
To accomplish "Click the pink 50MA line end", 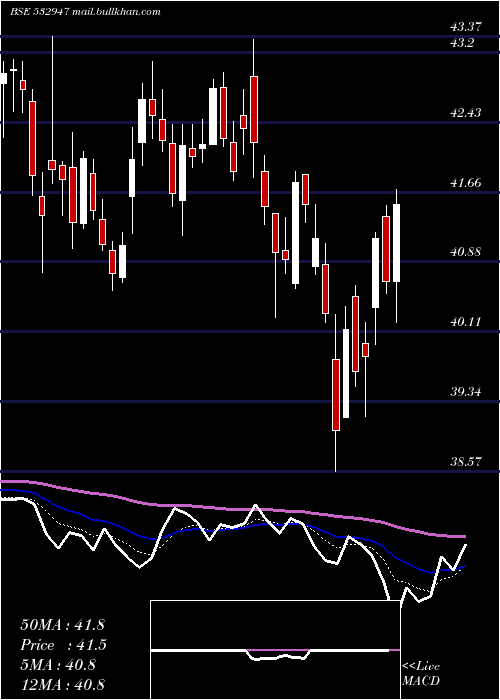I will click(x=464, y=536).
